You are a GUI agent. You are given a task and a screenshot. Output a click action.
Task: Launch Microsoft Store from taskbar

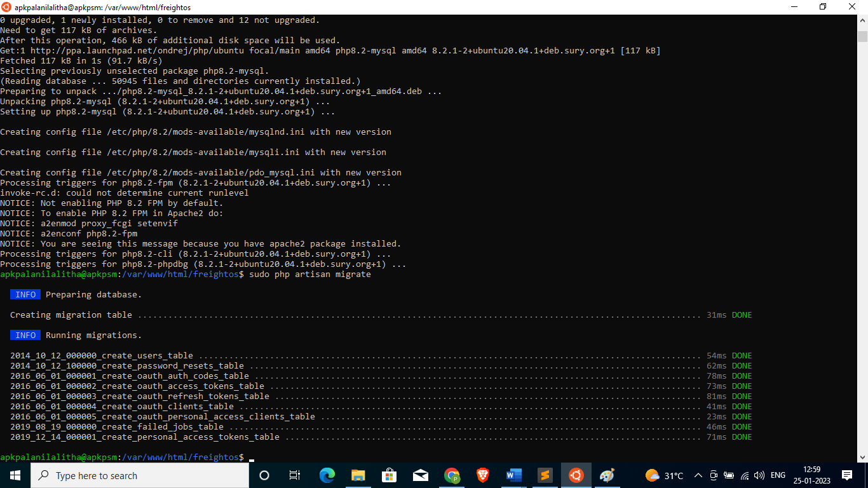(389, 475)
